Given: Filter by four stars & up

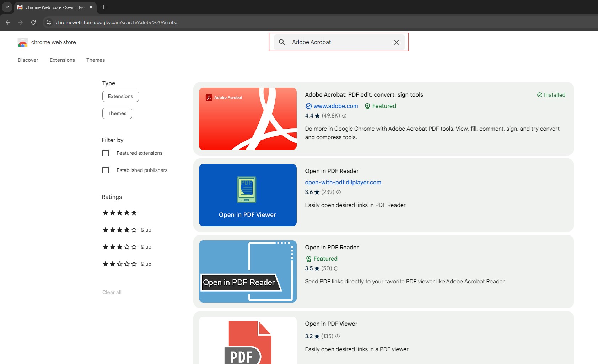Looking at the screenshot, I should [x=127, y=230].
